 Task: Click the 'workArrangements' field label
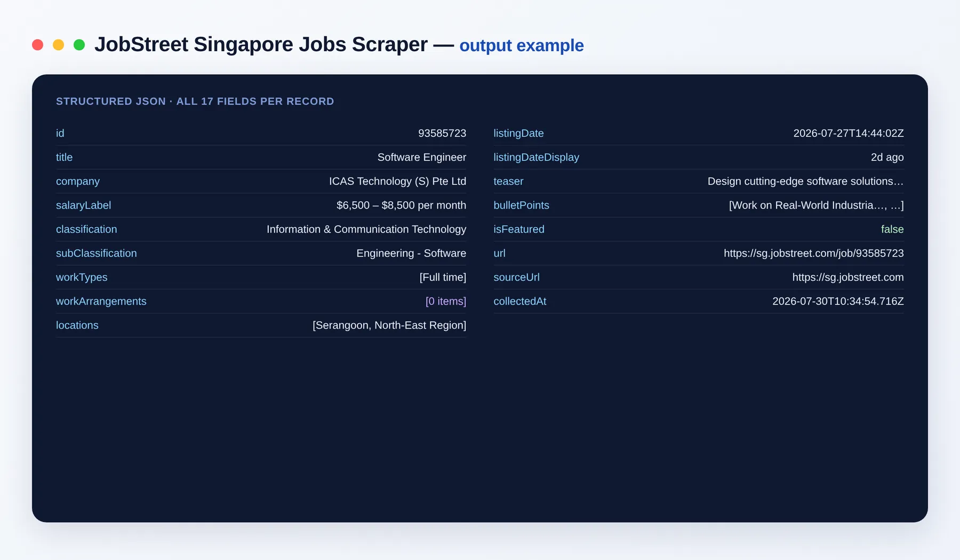(101, 301)
